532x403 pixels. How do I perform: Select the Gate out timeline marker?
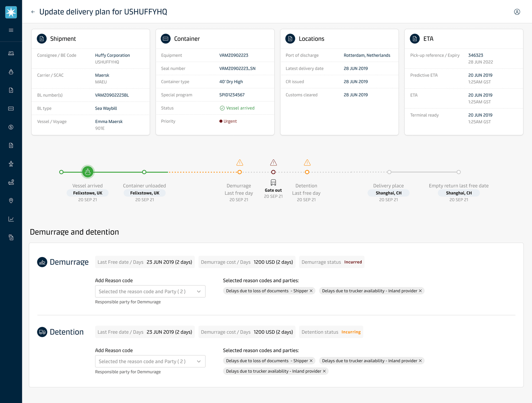pos(273,172)
